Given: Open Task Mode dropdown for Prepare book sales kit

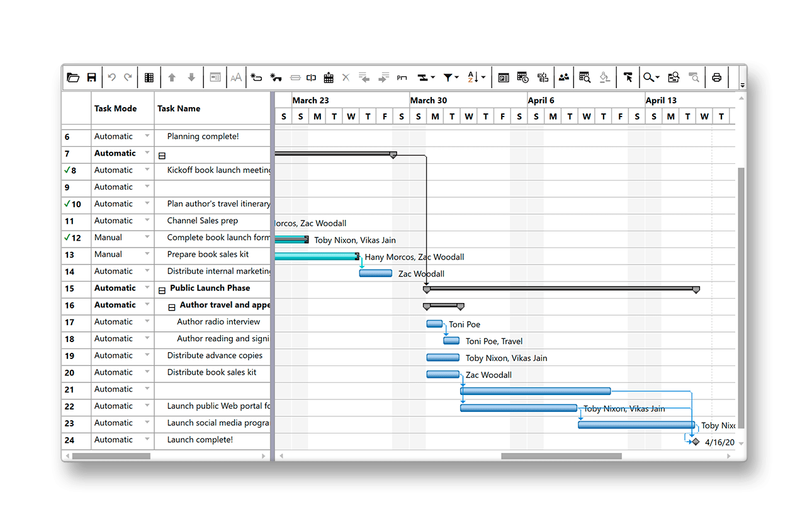Looking at the screenshot, I should click(147, 254).
